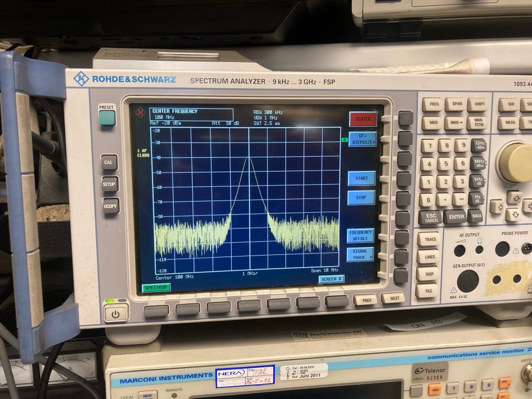Tap numeric key 3
Image resolution: width=532 pixels, height=399 pixels.
tap(461, 182)
